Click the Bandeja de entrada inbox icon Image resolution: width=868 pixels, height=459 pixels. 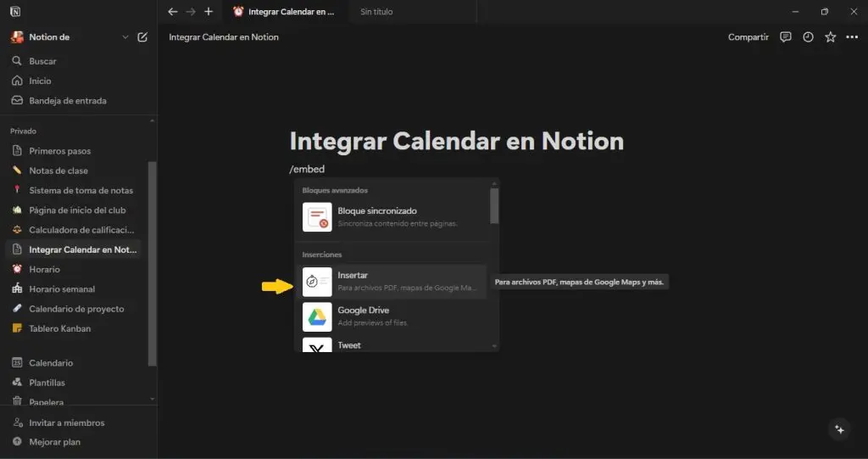tap(17, 100)
